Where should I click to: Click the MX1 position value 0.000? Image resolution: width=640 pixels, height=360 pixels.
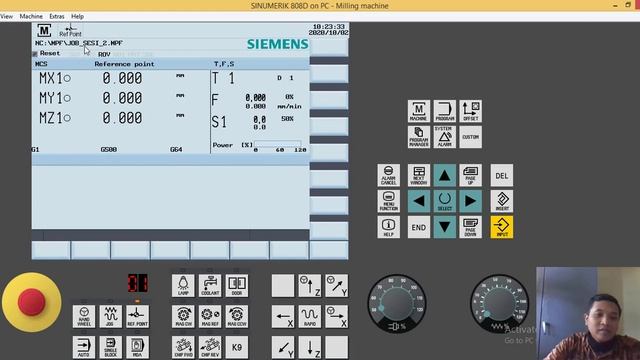pos(122,78)
